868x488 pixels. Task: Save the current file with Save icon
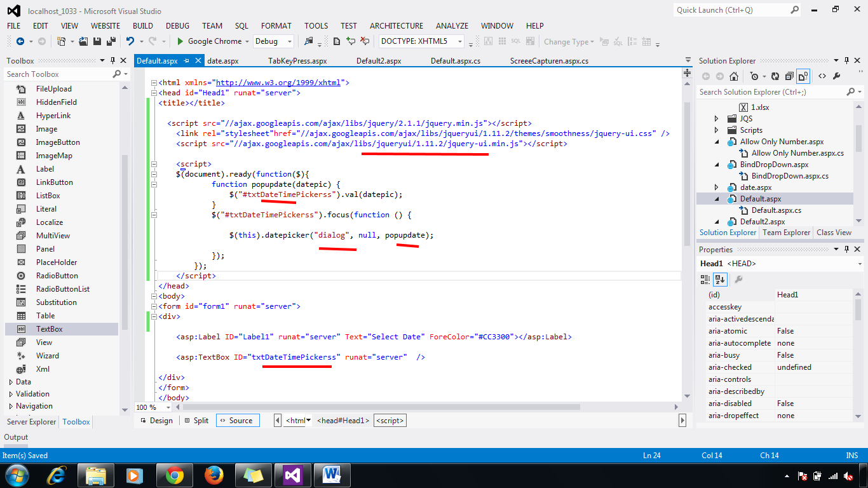(x=97, y=41)
